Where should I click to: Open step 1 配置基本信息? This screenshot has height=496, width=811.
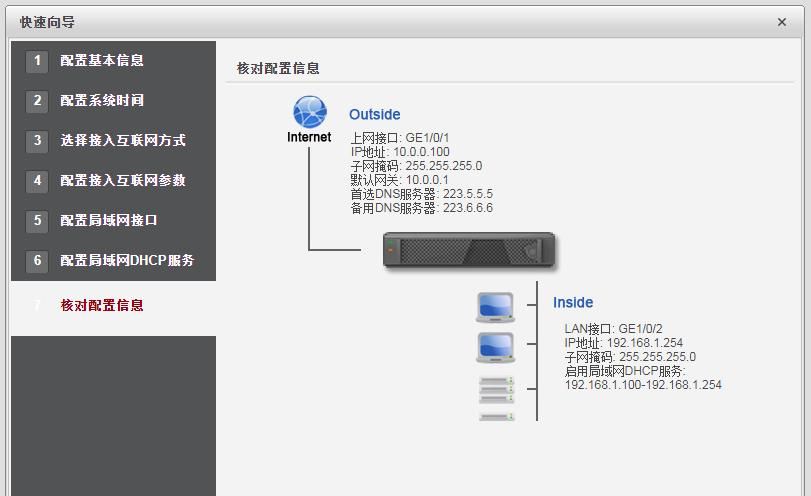pos(113,61)
